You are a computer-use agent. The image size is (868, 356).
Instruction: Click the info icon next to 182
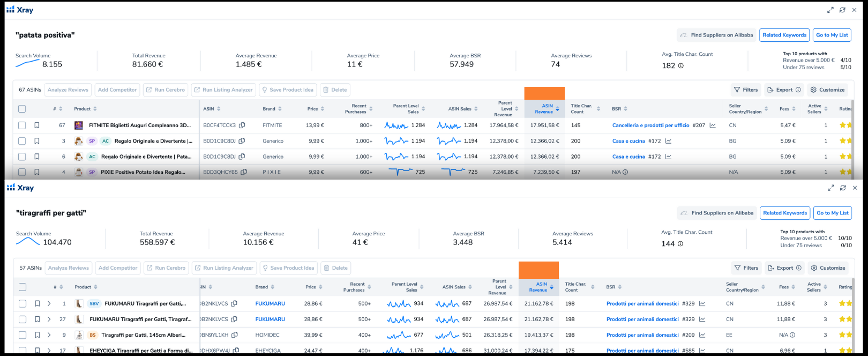(681, 66)
